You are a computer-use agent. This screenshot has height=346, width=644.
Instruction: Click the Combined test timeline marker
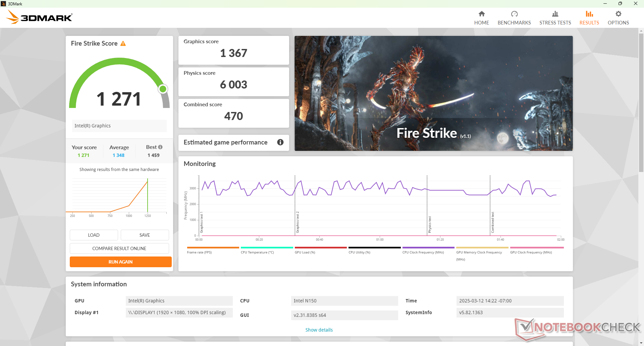(x=493, y=222)
